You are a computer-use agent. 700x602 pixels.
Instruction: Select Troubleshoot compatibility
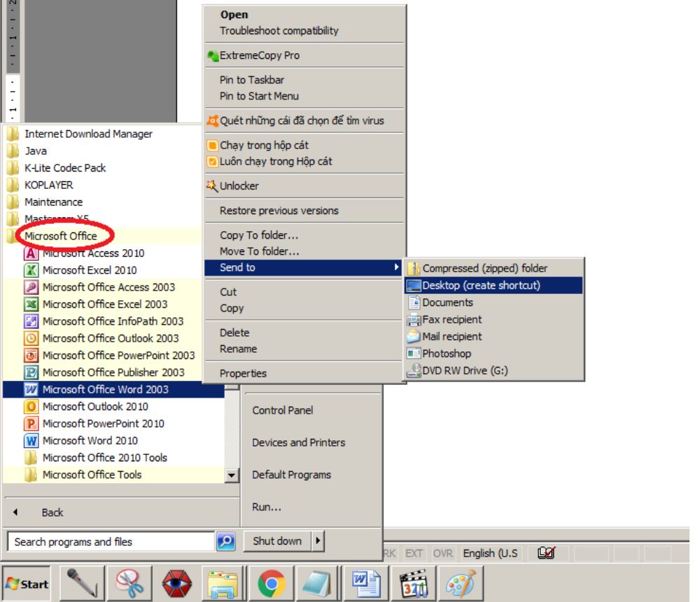coord(304,31)
